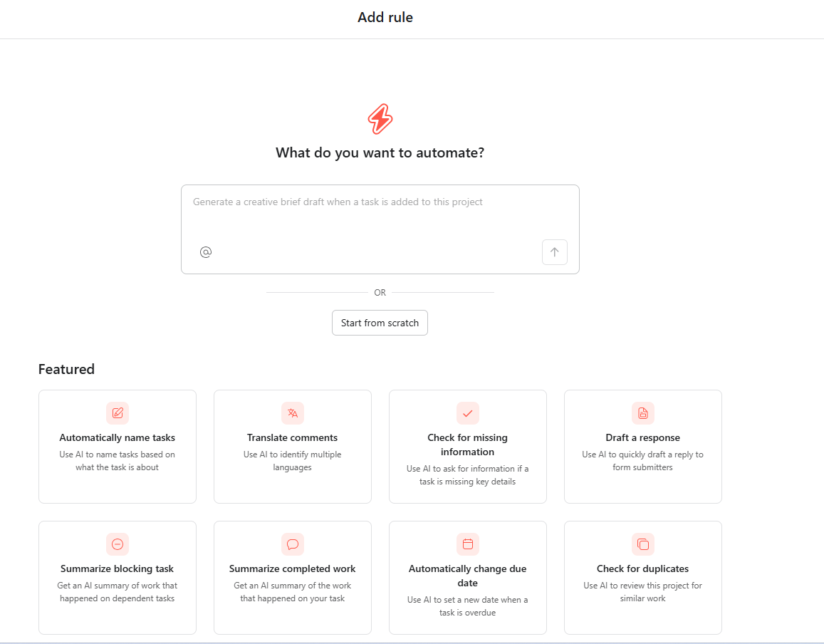
Task: Click the Check for missing information checkmark icon
Action: coord(467,413)
